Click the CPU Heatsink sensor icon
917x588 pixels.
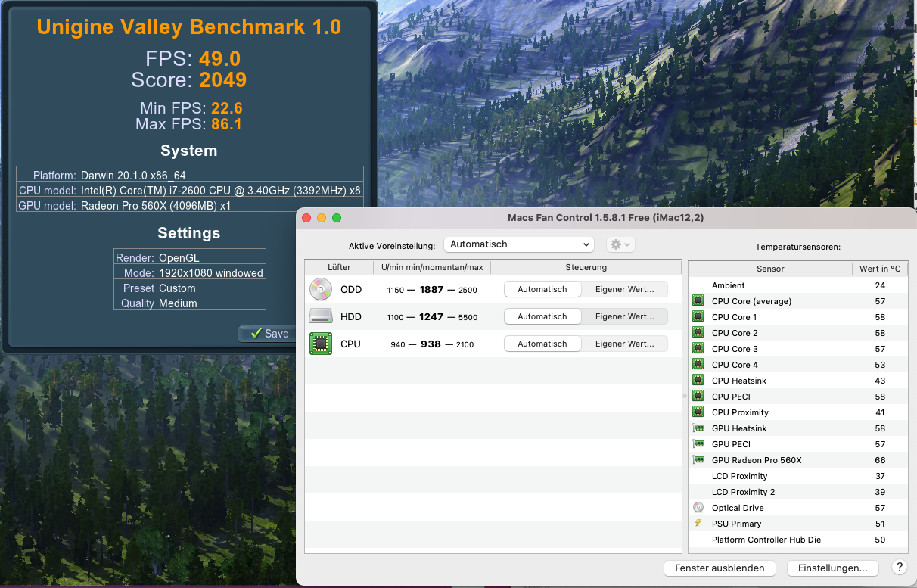coord(698,381)
